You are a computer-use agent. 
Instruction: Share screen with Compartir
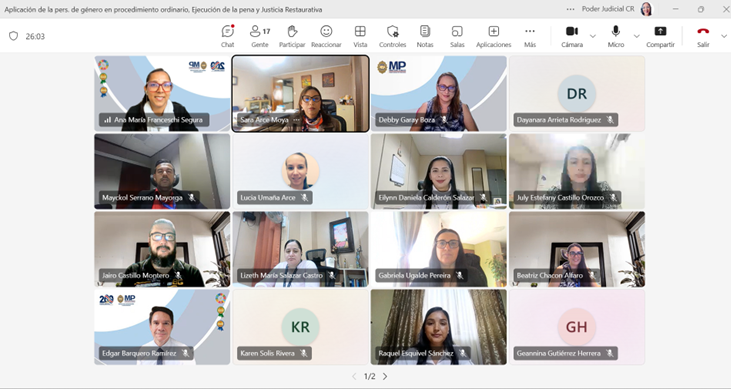(x=660, y=36)
